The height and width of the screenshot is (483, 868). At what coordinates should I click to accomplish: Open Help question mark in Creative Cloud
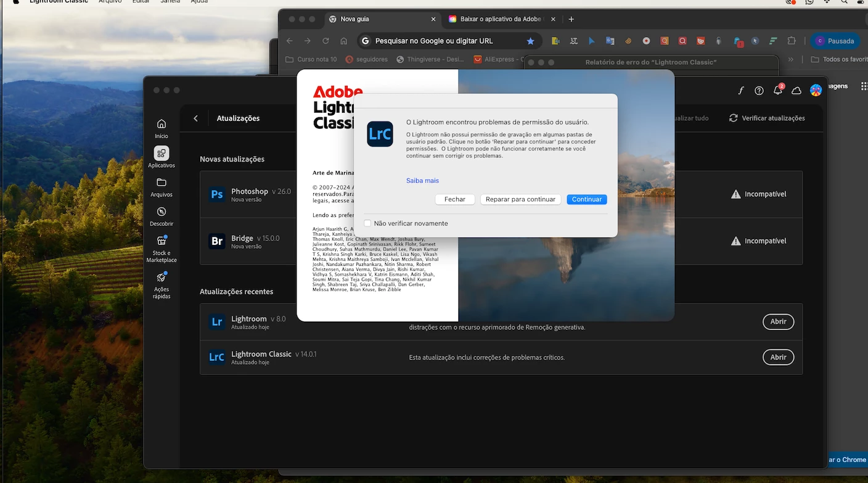tap(759, 91)
